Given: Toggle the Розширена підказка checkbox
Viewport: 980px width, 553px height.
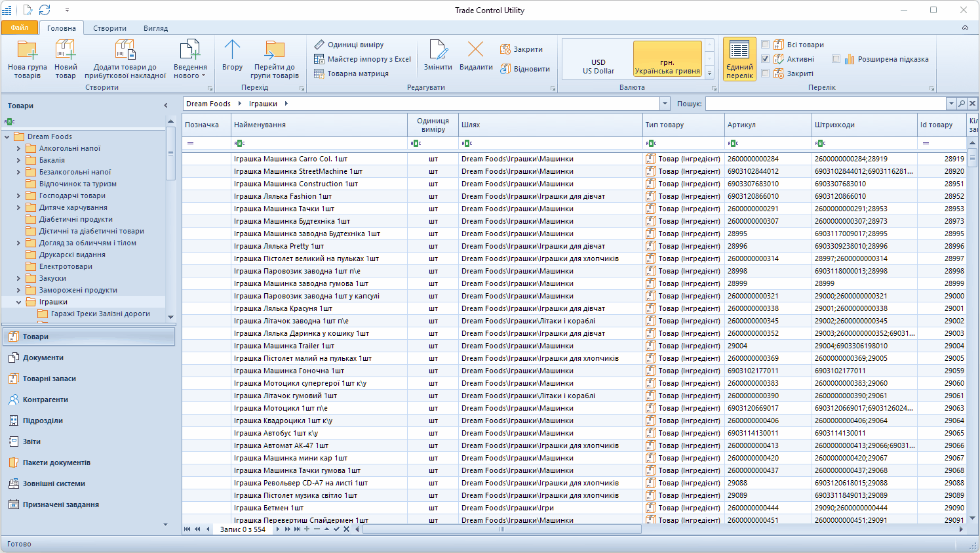Looking at the screenshot, I should 836,59.
